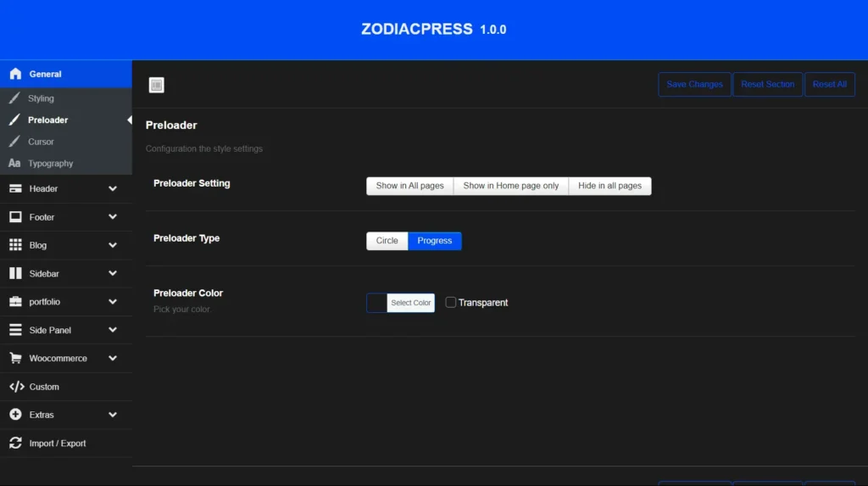Click the Custom code brackets icon
The image size is (868, 486).
click(16, 387)
